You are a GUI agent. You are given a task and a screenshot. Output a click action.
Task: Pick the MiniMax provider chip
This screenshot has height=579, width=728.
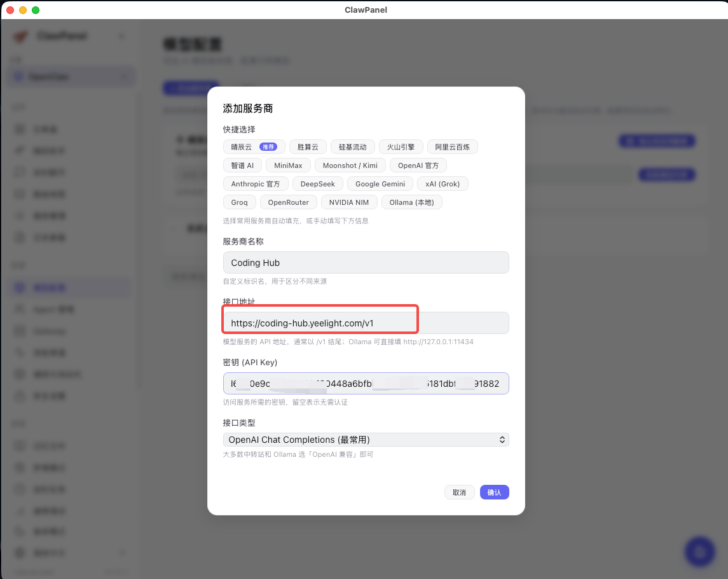[x=288, y=165]
